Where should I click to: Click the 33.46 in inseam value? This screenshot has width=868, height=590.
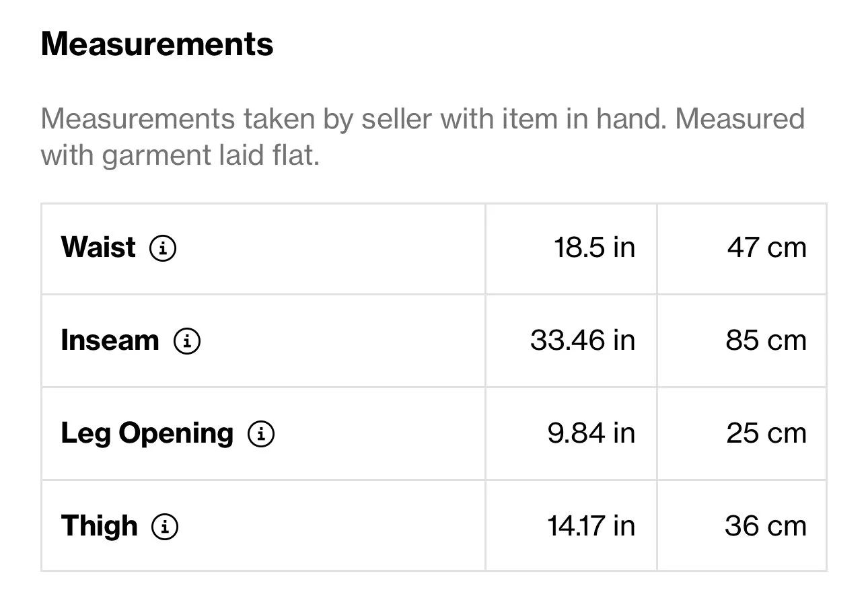(x=583, y=340)
